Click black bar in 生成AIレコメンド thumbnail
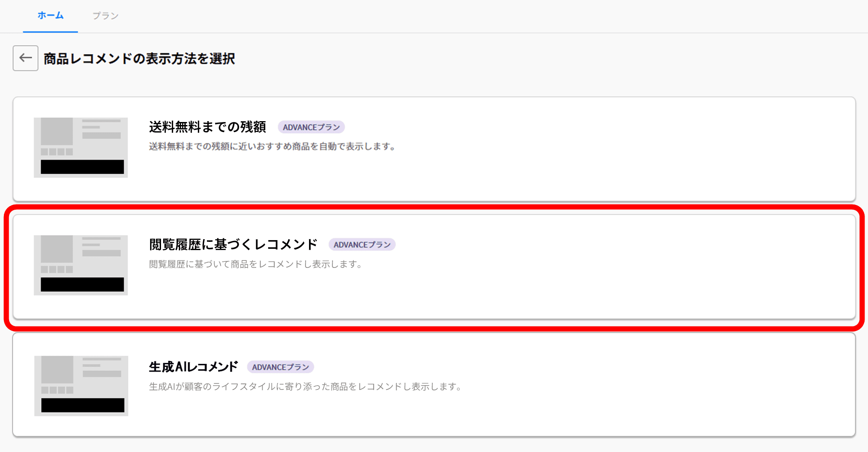 click(x=82, y=405)
